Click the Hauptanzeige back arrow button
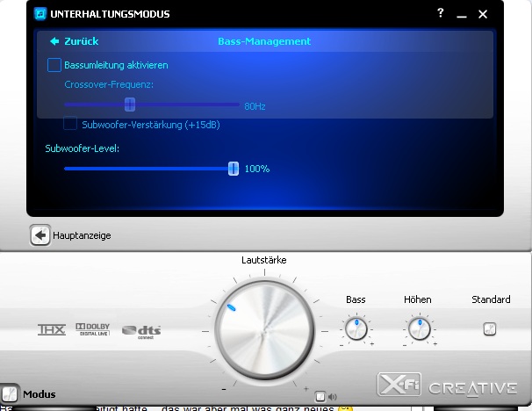 (40, 234)
